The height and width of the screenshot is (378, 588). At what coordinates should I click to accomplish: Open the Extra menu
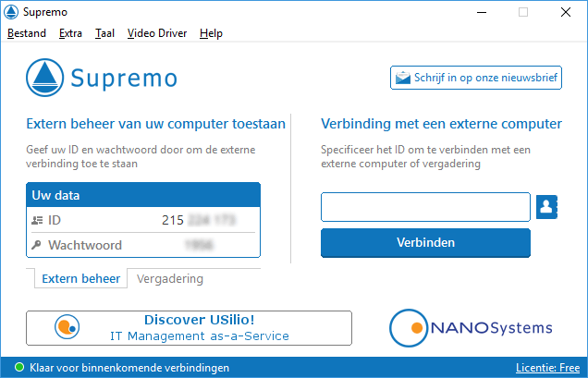(x=70, y=33)
